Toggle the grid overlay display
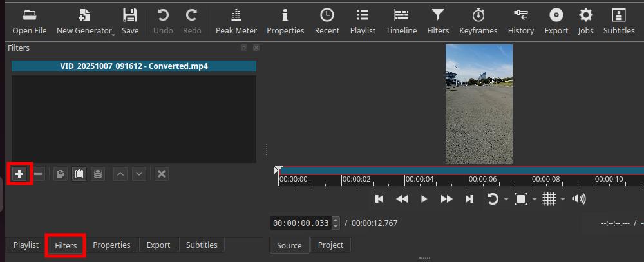This screenshot has width=644, height=262. point(549,199)
